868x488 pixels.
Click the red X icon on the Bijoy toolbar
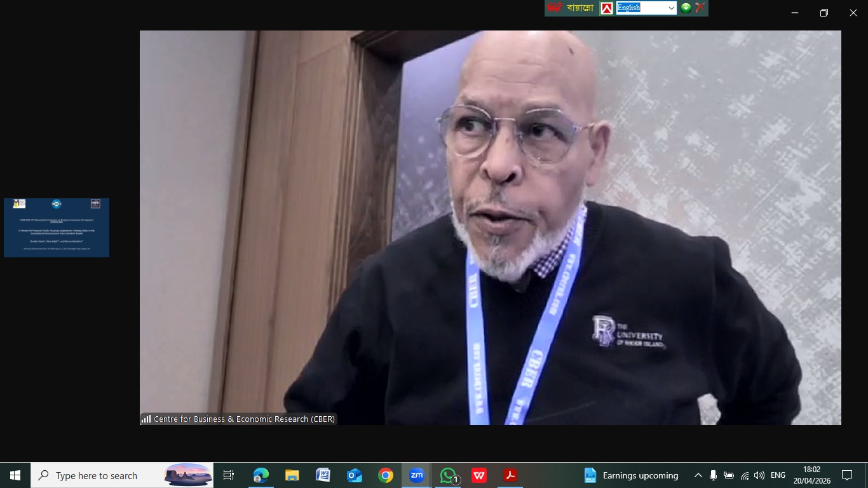[x=700, y=8]
